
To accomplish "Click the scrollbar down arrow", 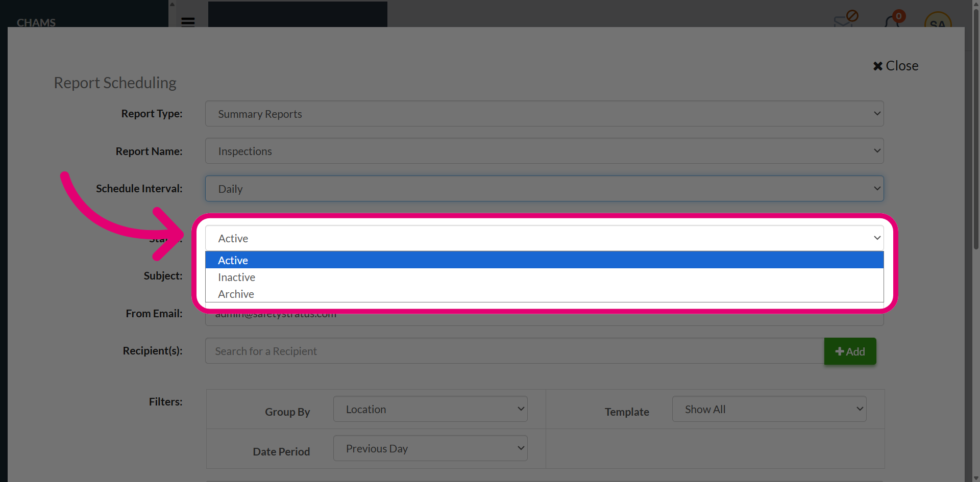I will coord(976,478).
